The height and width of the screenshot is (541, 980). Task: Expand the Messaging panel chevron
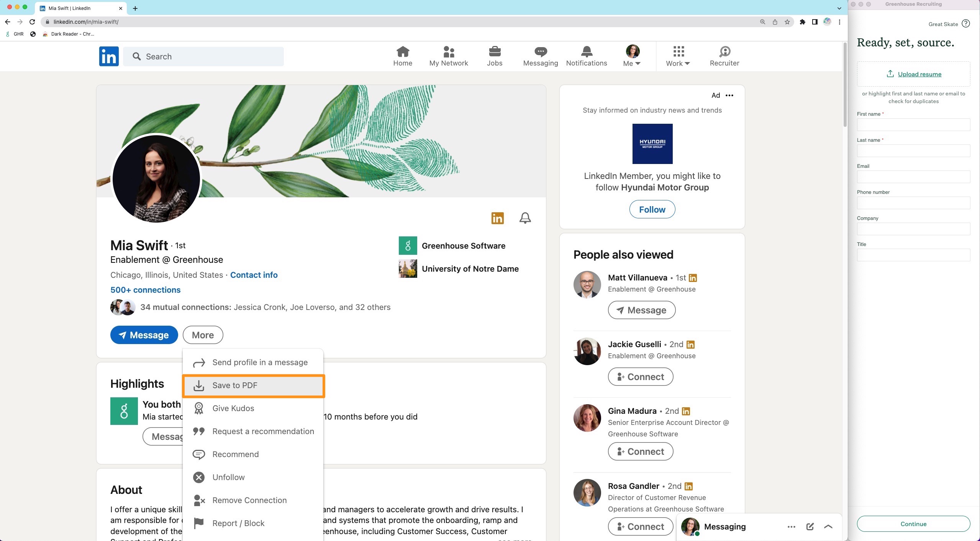(x=828, y=526)
